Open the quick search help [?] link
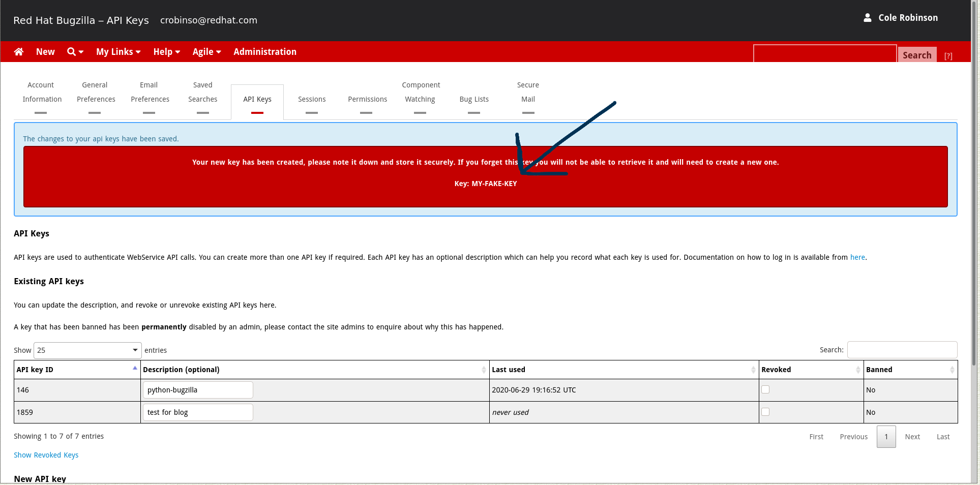 point(948,56)
